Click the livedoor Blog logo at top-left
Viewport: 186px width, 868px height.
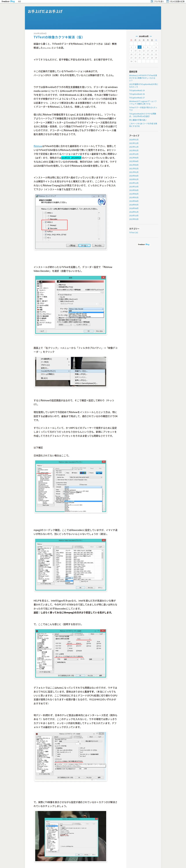pos(8,1)
